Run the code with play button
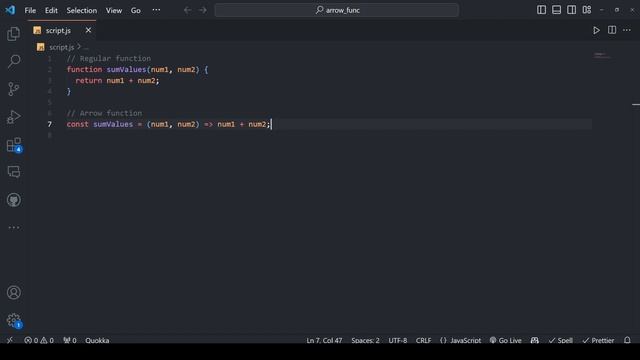Image resolution: width=640 pixels, height=360 pixels. pos(596,30)
